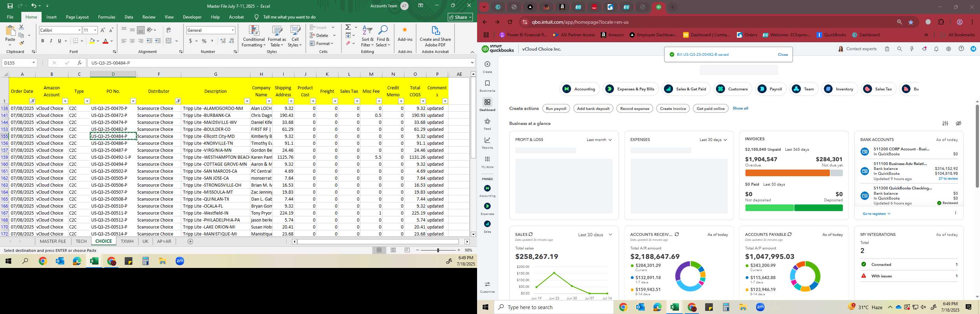Click Create invoice button
The height and width of the screenshot is (314, 980).
click(x=673, y=109)
